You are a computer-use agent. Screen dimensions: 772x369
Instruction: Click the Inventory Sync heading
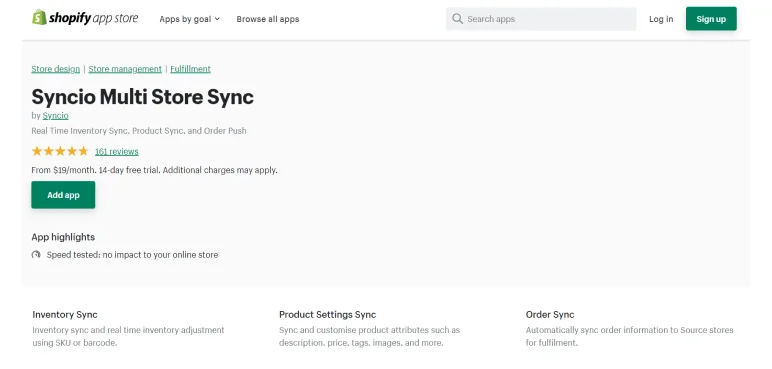65,314
